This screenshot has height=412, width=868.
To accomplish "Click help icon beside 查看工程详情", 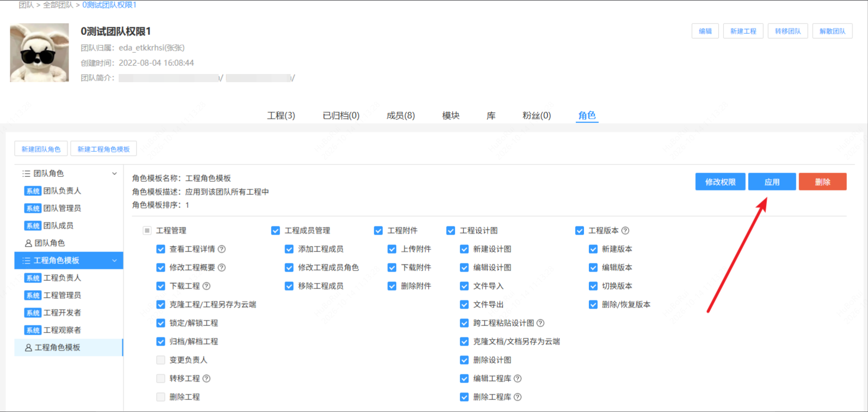I will [221, 249].
